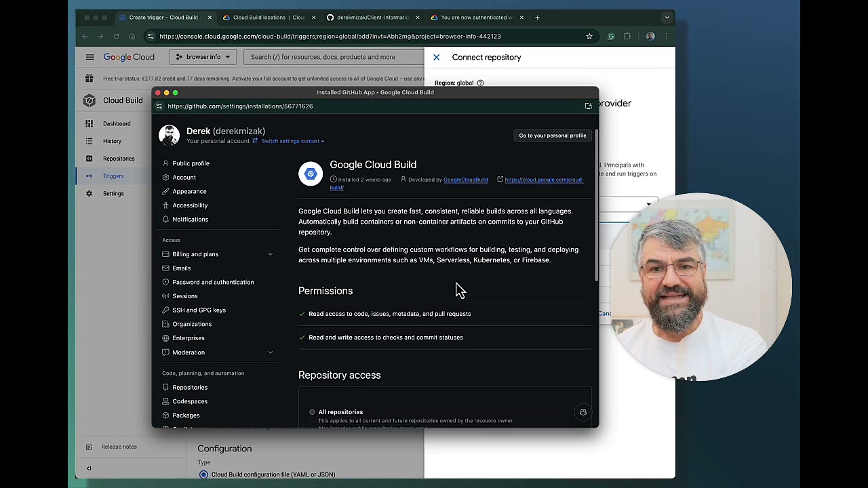Open the browser info project picker
868x488 pixels.
203,57
